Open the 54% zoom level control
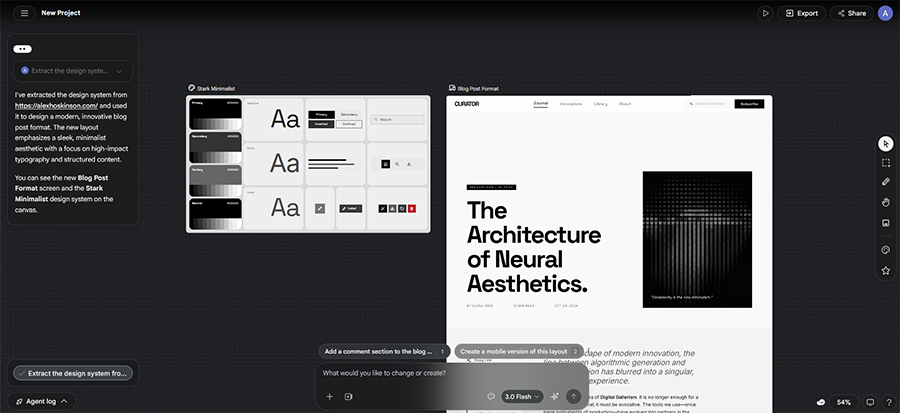Screen dimensions: 900x413 [x=843, y=402]
